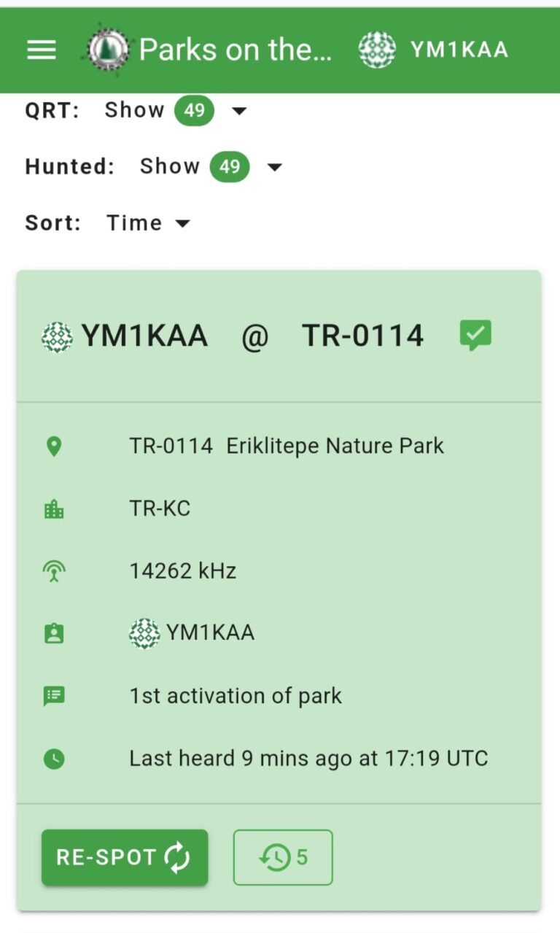This screenshot has height=933, width=560.
Task: Click the location pin icon
Action: click(x=54, y=446)
